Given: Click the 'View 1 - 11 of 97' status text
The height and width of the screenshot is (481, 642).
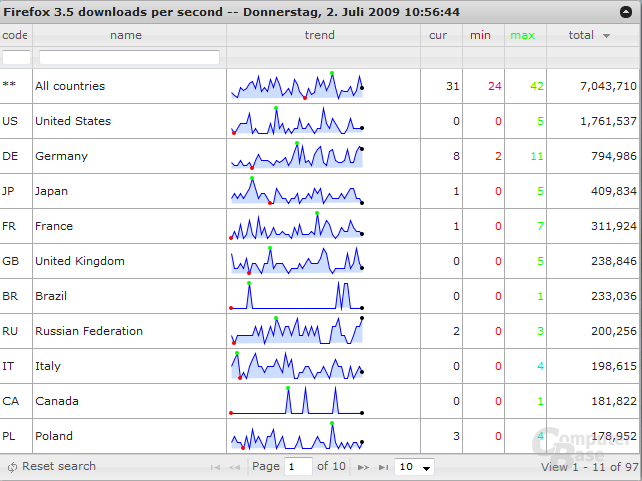Looking at the screenshot, I should tap(589, 467).
